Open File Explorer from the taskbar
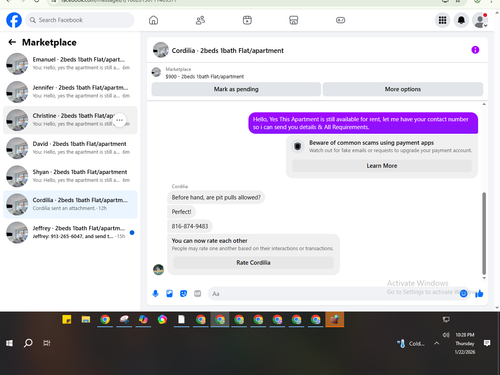500x375 pixels. tap(86, 320)
